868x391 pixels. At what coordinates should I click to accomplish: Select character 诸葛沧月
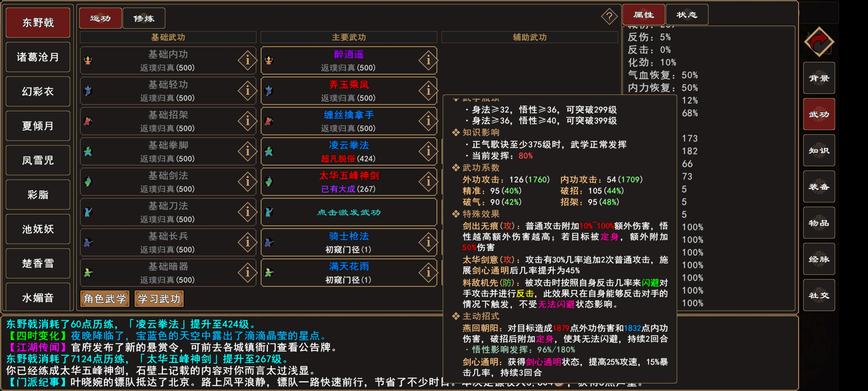[x=38, y=57]
